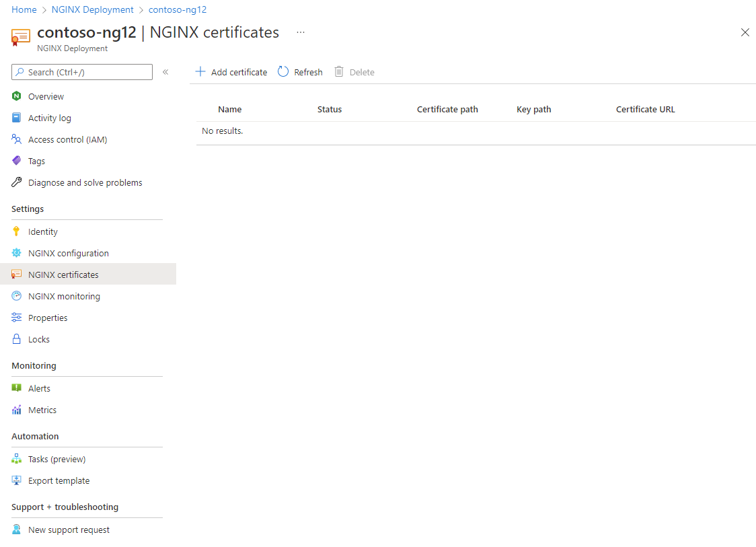Go to Home breadcrumb link
The height and width of the screenshot is (547, 756).
[x=24, y=9]
